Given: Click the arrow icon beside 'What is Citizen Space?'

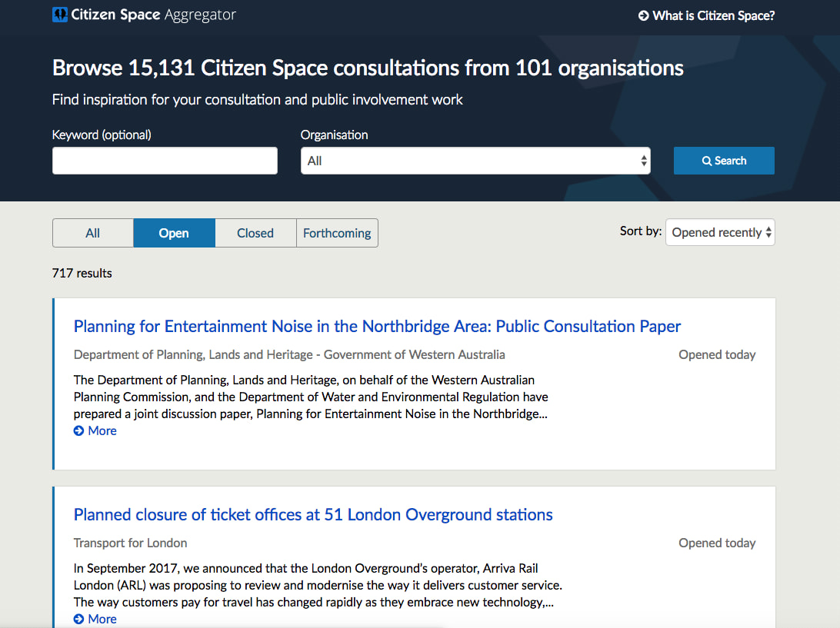Looking at the screenshot, I should click(643, 15).
